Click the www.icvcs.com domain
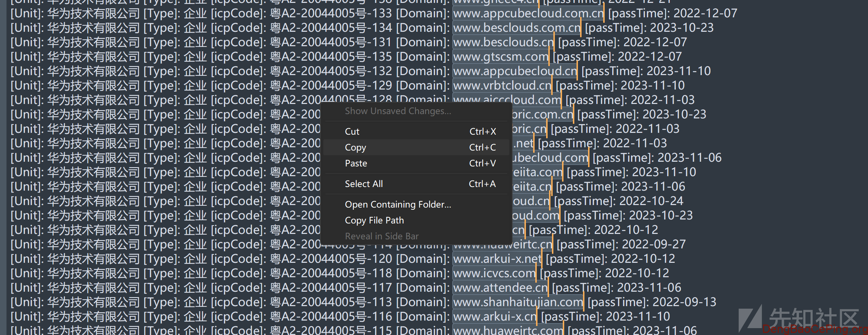 point(494,273)
